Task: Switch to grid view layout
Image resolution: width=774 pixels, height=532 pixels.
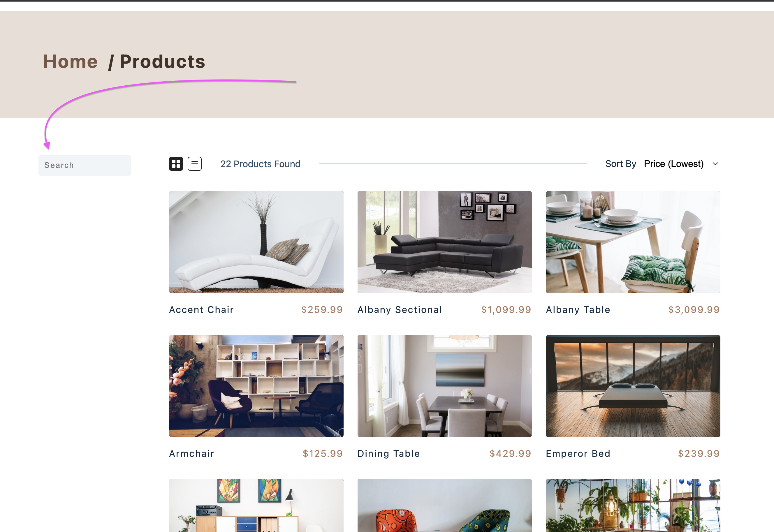Action: click(x=176, y=164)
